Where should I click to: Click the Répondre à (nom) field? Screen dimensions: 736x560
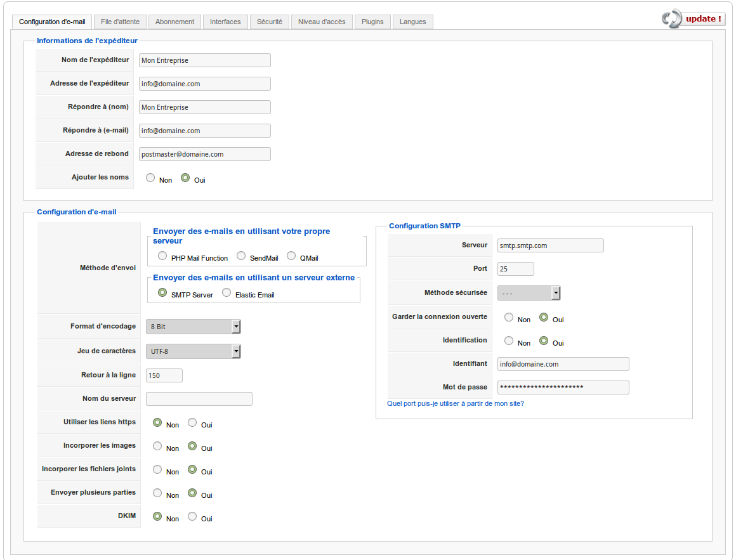[x=205, y=107]
